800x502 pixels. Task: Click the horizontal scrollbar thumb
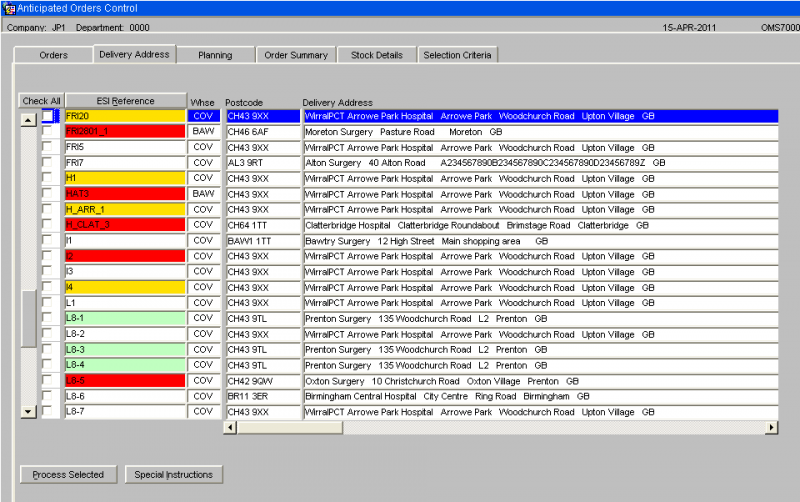290,428
